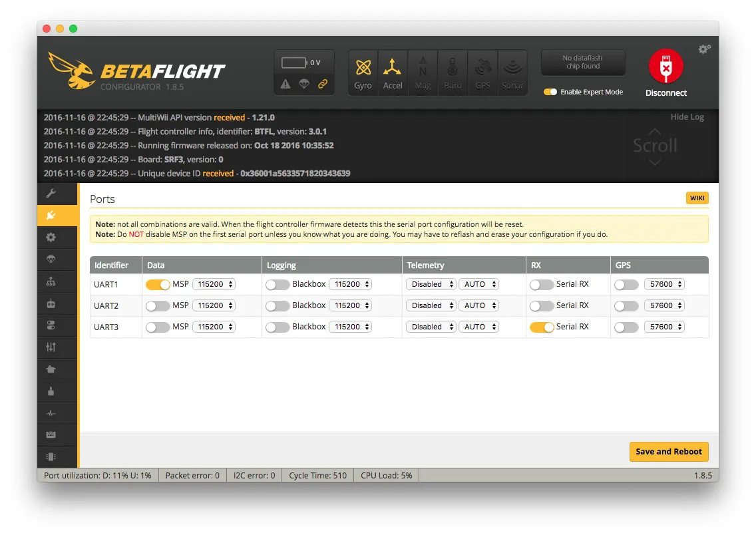Open the settings gears icon at top right
This screenshot has height=535, width=756.
[x=704, y=49]
